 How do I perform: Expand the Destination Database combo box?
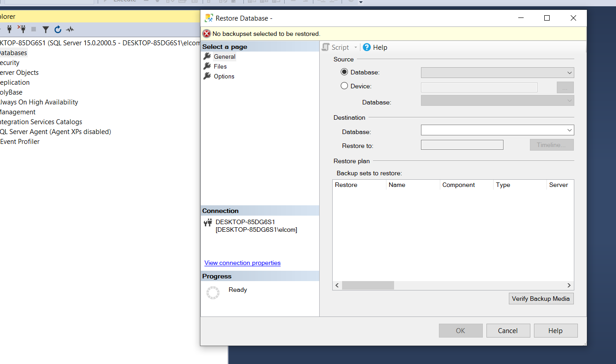coord(569,130)
